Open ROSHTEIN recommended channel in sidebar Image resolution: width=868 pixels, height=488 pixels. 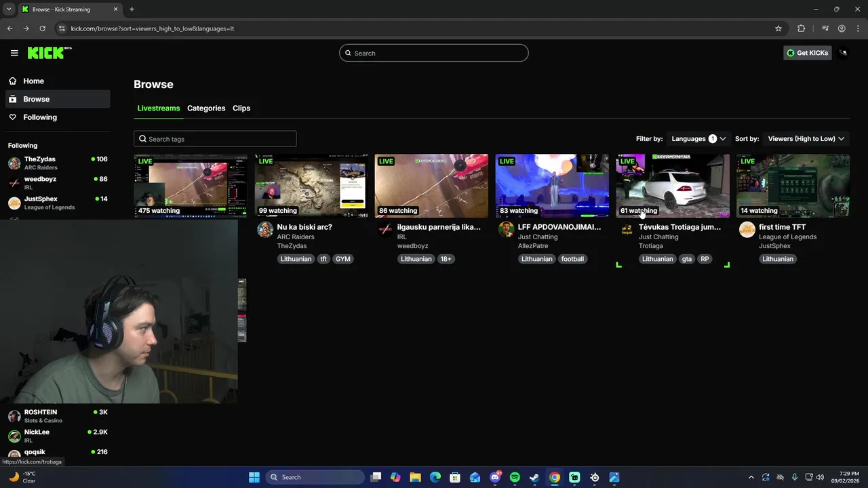(x=58, y=415)
